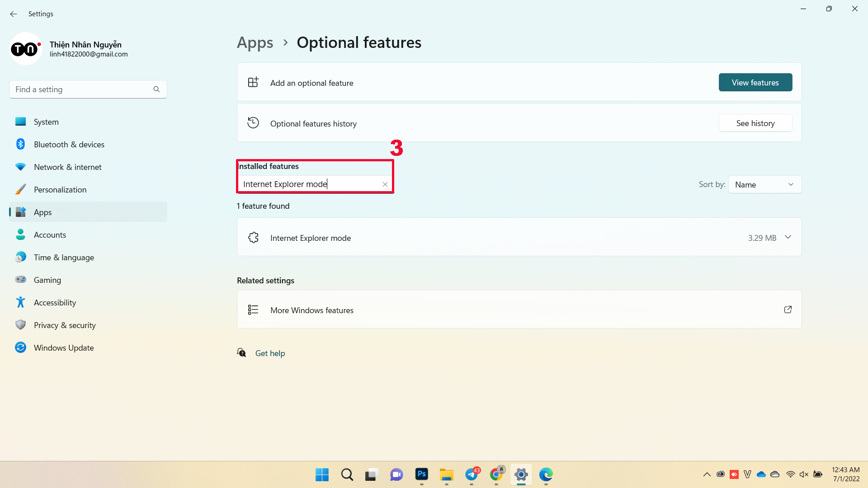Screen dimensions: 868x488
Task: Open the Sort by Name dropdown
Action: pos(765,184)
